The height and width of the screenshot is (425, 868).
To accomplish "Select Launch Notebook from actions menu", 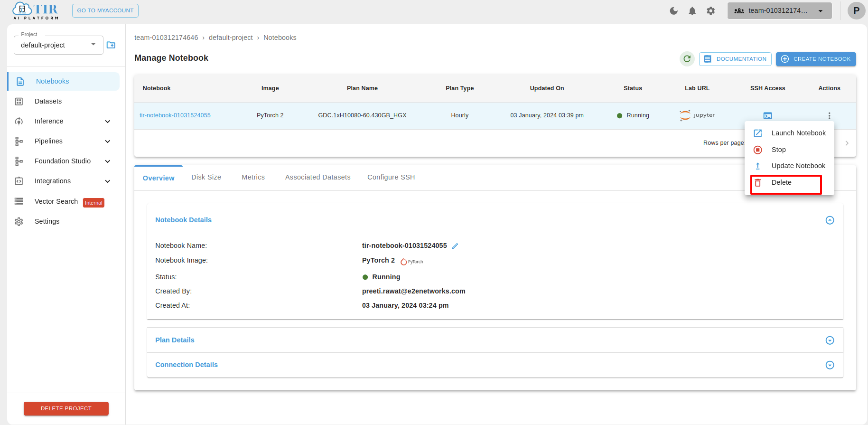I will (x=789, y=133).
